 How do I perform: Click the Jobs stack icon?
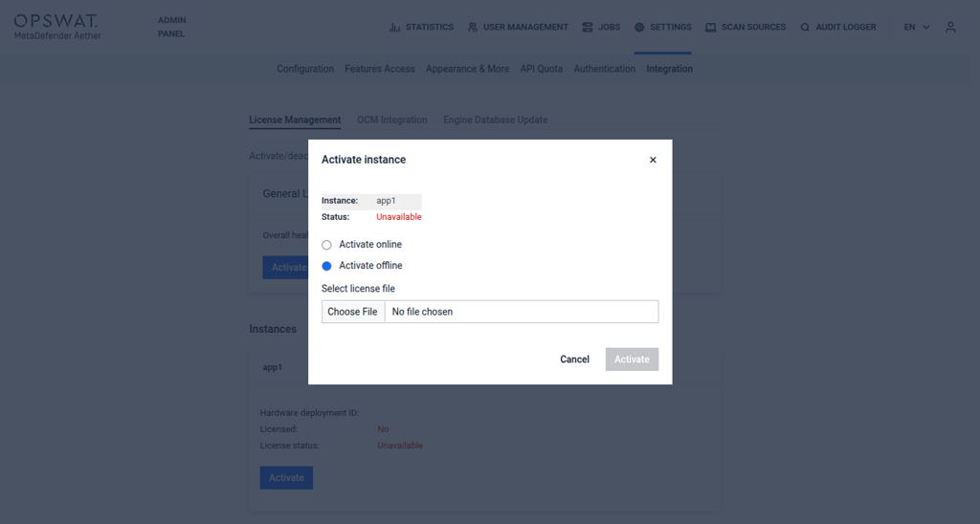(587, 28)
